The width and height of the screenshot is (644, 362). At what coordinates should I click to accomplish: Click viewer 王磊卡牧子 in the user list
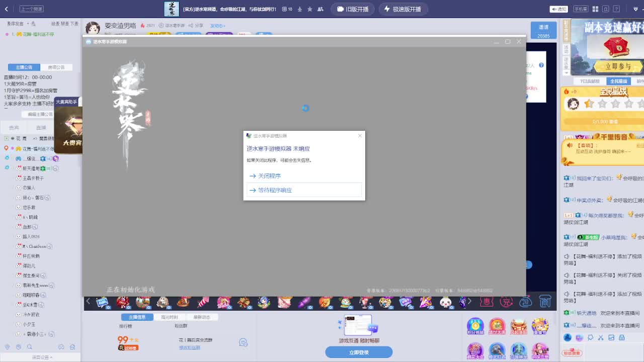pos(33,178)
